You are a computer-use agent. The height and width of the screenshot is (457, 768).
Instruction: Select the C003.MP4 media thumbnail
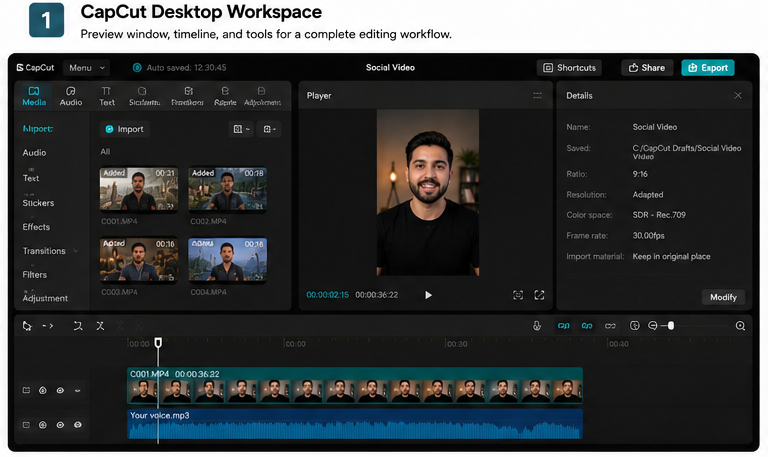139,260
